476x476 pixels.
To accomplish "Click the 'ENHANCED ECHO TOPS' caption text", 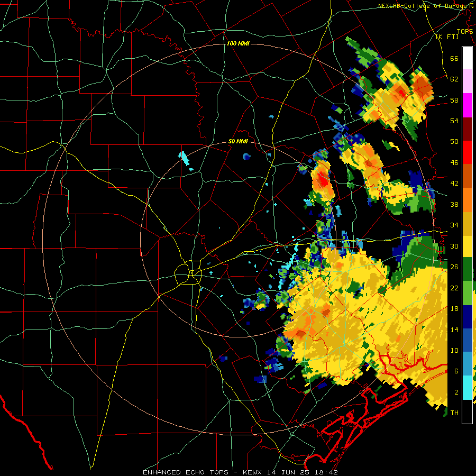I will click(186, 472).
